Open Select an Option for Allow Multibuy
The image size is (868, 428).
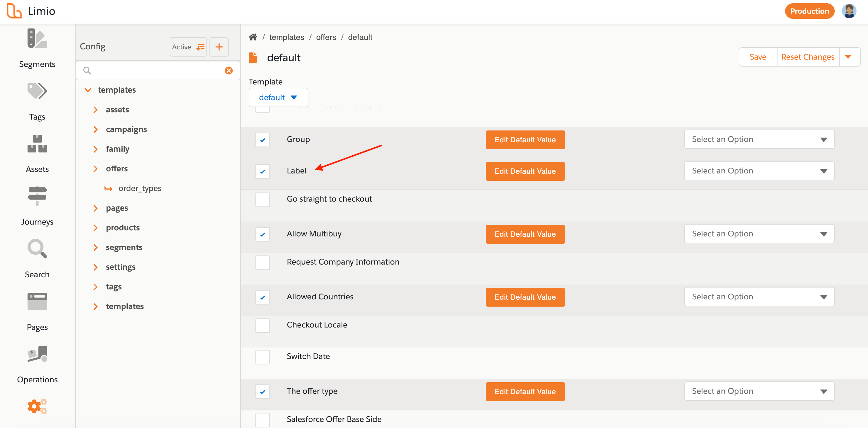tap(759, 234)
